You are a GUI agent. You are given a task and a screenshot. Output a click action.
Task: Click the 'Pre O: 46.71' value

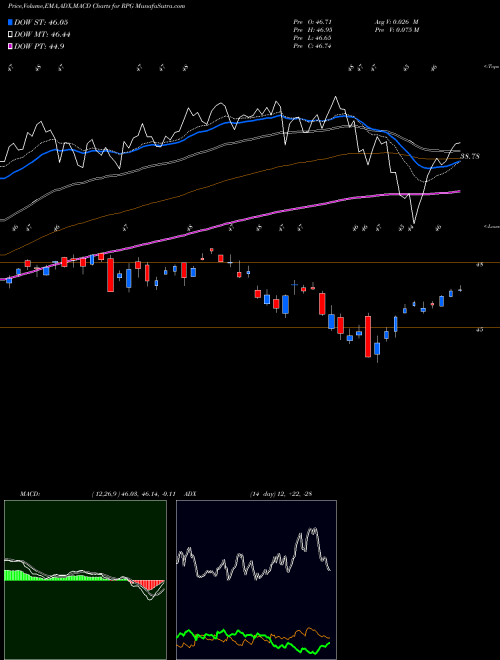[x=313, y=21]
